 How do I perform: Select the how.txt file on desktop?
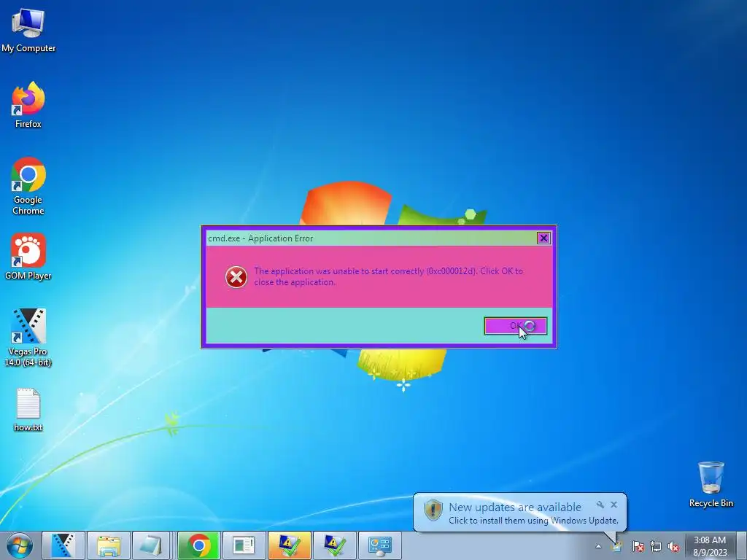point(28,410)
